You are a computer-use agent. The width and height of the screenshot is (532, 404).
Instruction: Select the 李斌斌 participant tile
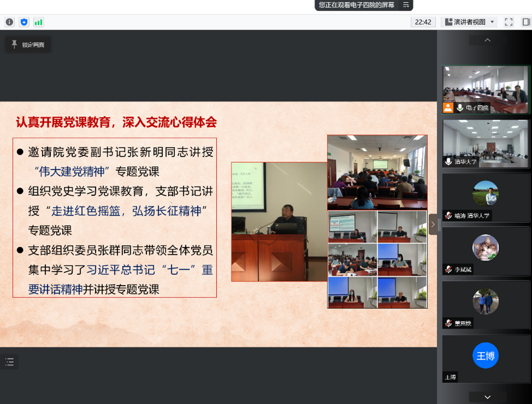pos(486,251)
